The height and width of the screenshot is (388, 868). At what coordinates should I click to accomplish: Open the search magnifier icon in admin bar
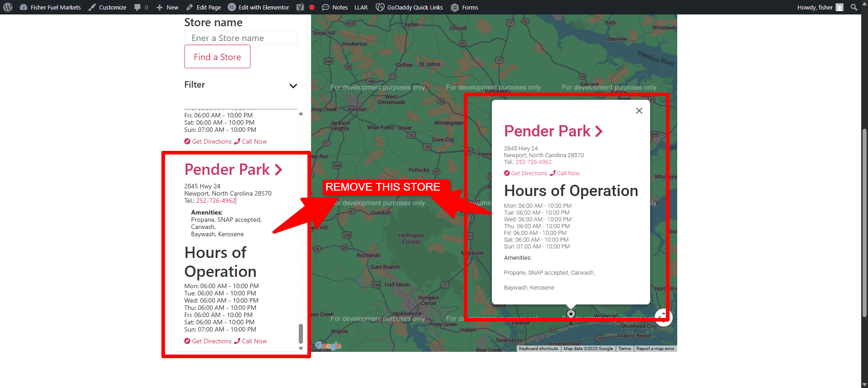click(854, 7)
